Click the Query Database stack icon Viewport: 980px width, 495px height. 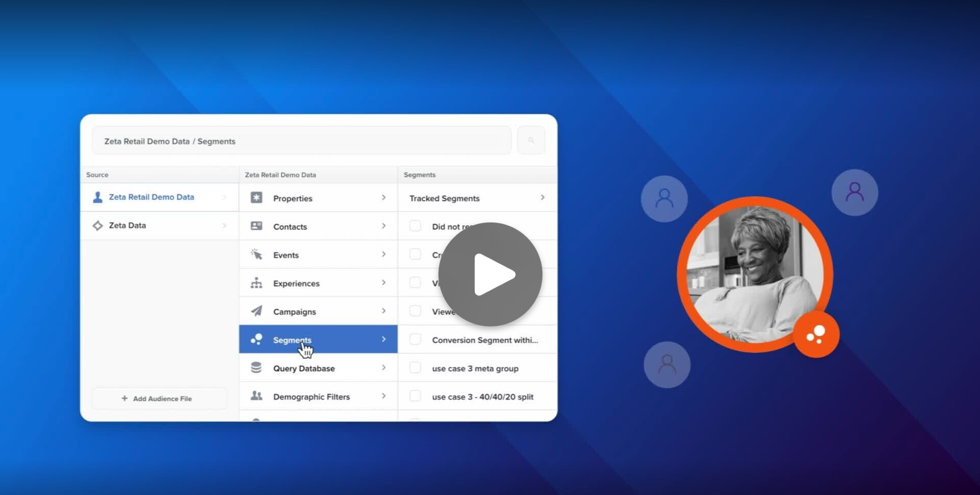tap(256, 368)
